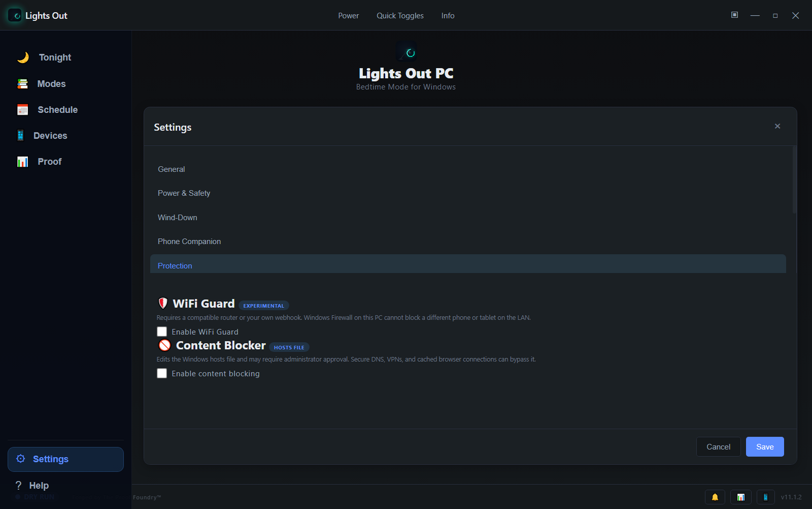Click the 'Settings' dialog heading
The image size is (812, 509).
pyautogui.click(x=173, y=128)
